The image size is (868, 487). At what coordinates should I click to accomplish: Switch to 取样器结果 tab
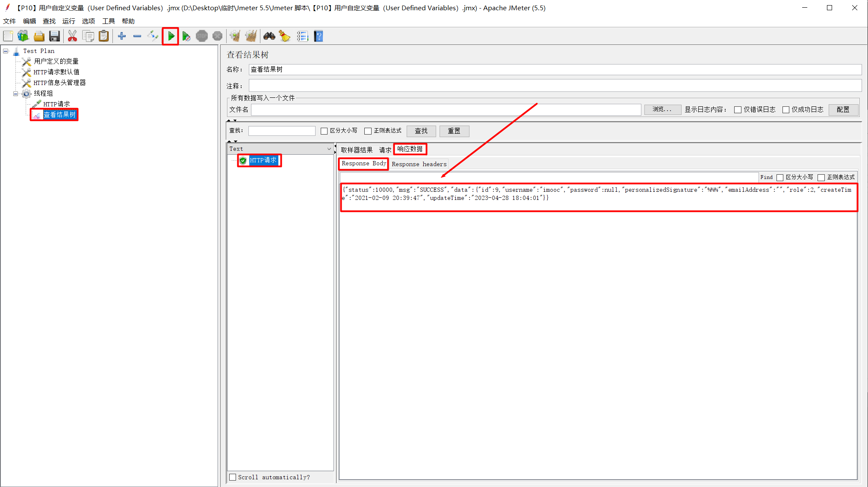pyautogui.click(x=357, y=150)
